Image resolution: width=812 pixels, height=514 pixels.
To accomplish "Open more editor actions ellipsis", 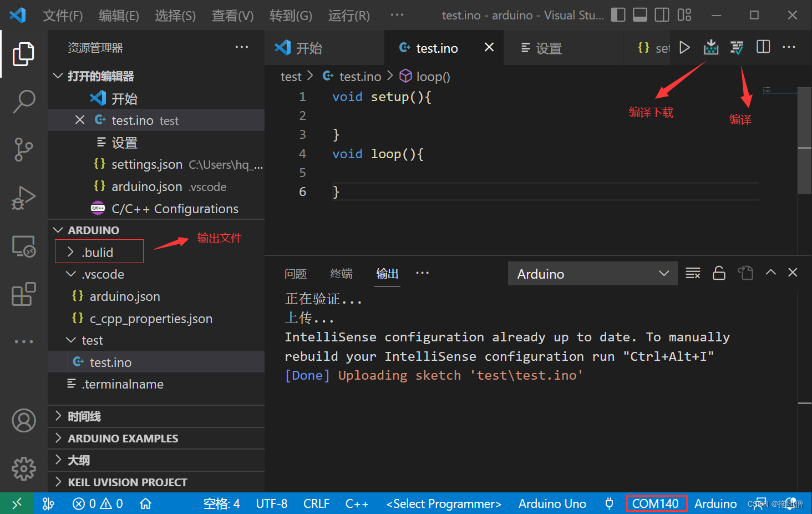I will click(x=789, y=47).
